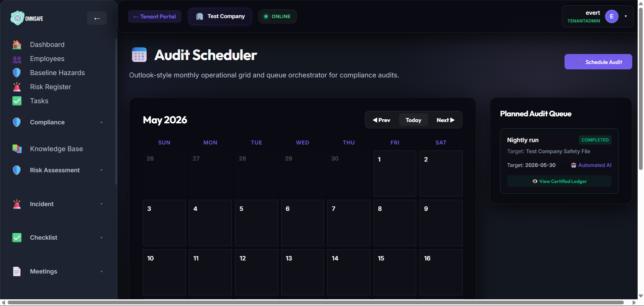Click the Tasks green checkmark icon
The image size is (644, 306).
tap(17, 101)
